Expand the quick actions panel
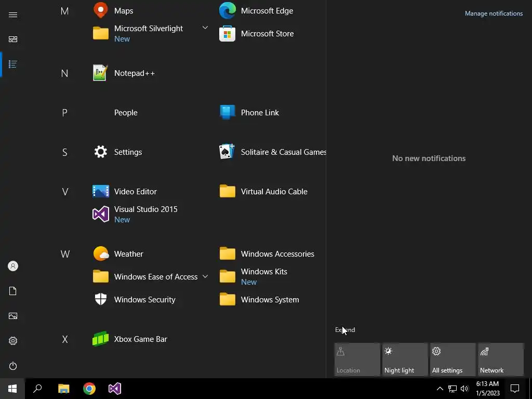 click(x=345, y=330)
